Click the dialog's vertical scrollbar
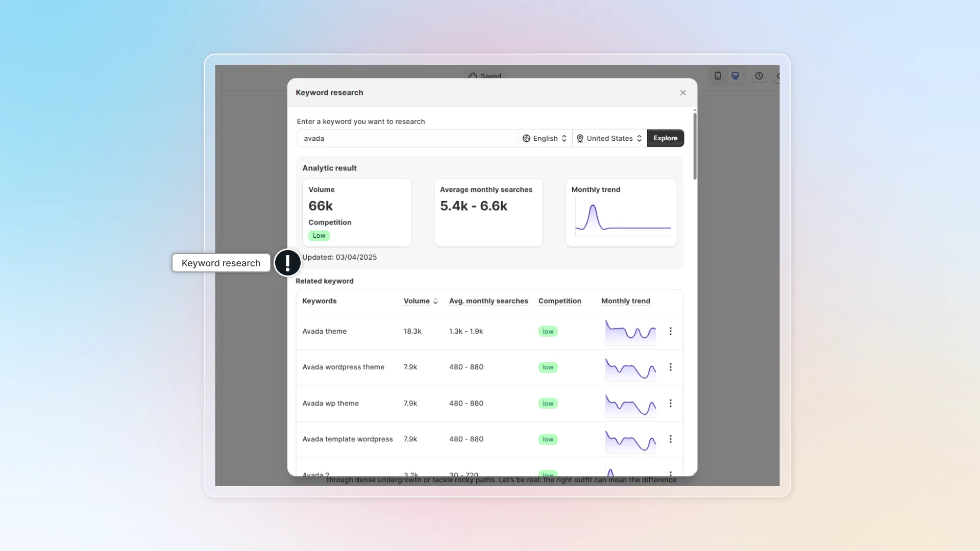This screenshot has height=551, width=980. [695, 146]
